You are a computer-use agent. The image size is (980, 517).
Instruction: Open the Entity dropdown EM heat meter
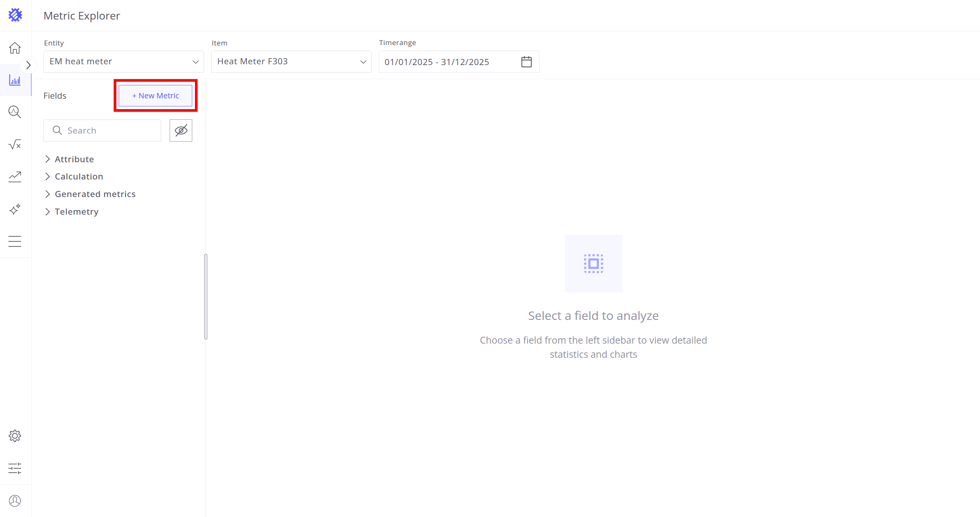(123, 62)
